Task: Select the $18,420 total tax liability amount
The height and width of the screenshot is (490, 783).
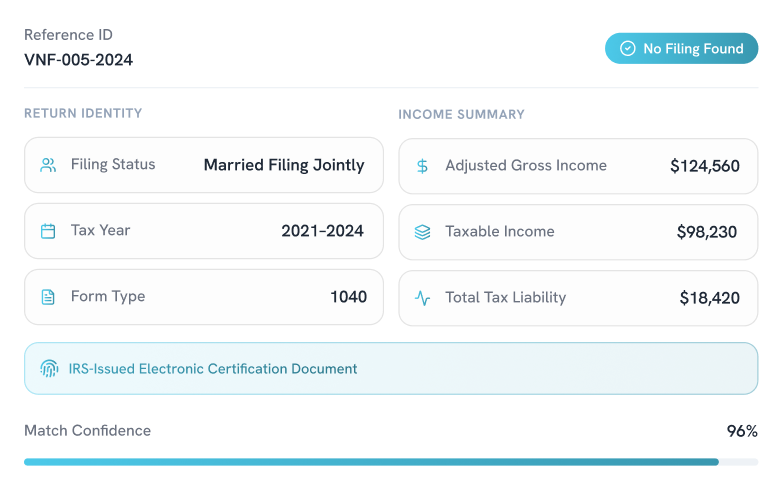Action: click(709, 298)
